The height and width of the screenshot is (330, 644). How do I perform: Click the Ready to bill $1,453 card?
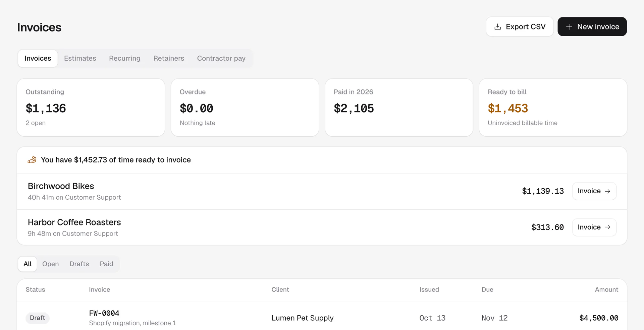coord(553,108)
